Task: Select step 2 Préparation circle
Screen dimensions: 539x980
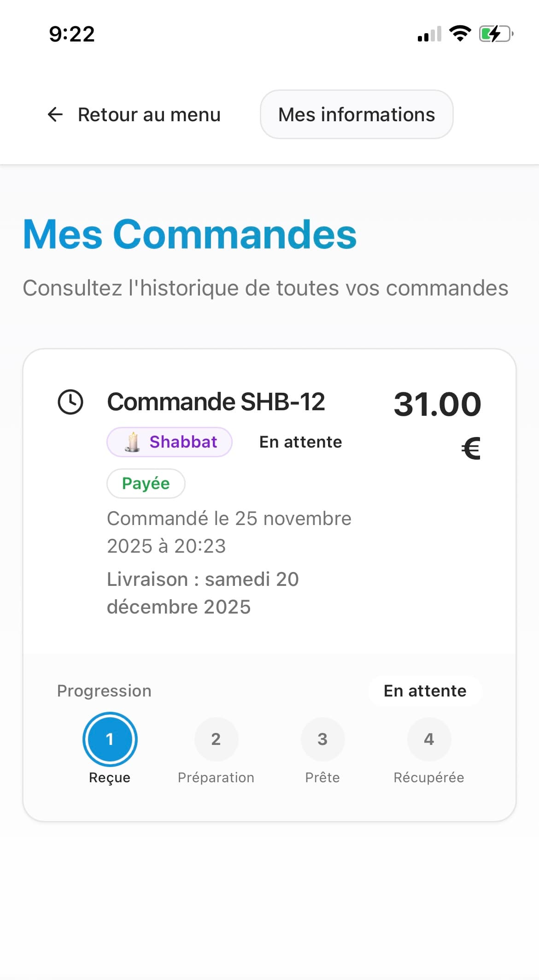Action: coord(216,739)
